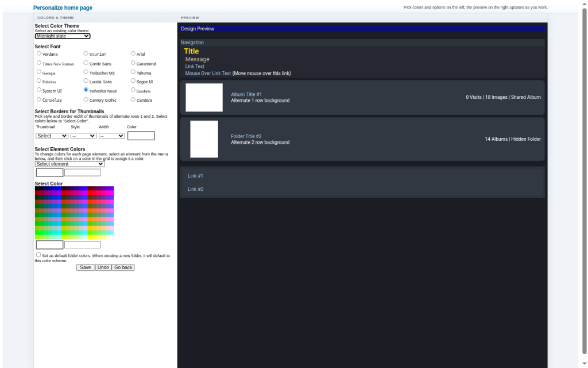Click 'Alternate 2 row background' text
Image resolution: width=588 pixels, height=368 pixels.
point(260,143)
